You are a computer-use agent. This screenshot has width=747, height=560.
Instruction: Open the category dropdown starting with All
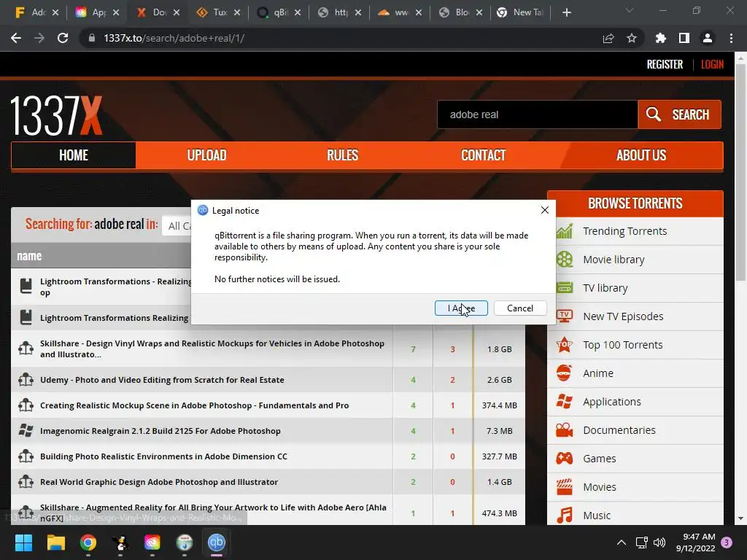(177, 226)
